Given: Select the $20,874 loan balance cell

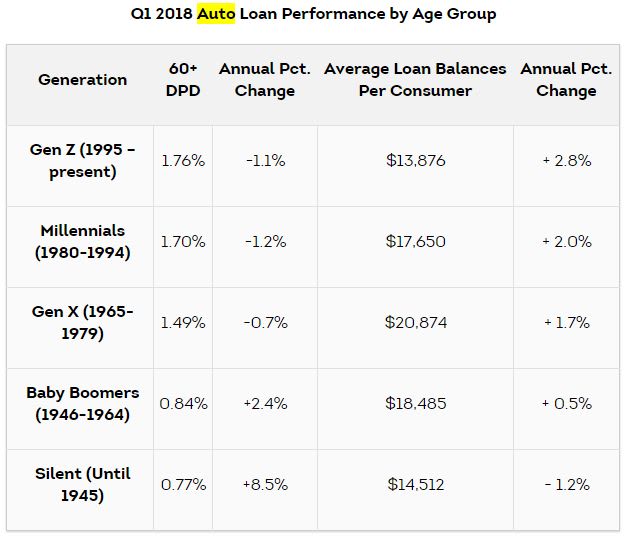Looking at the screenshot, I should (x=415, y=322).
